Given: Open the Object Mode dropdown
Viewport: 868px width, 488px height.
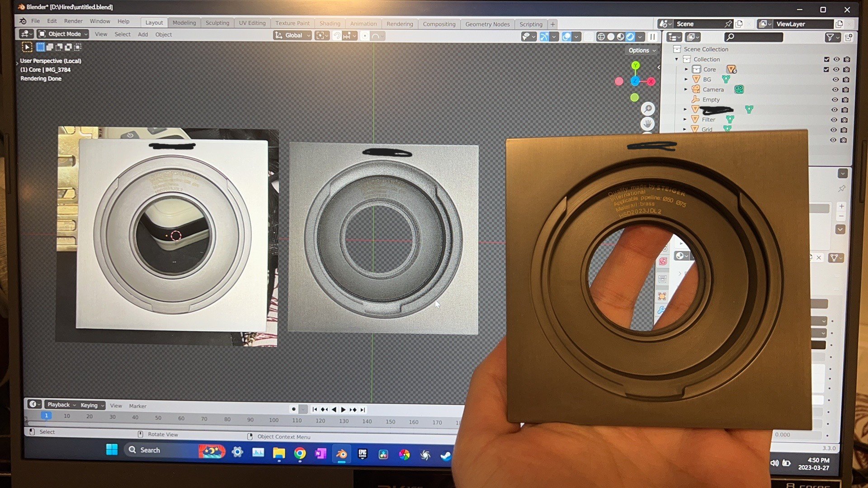Looking at the screenshot, I should click(x=63, y=34).
